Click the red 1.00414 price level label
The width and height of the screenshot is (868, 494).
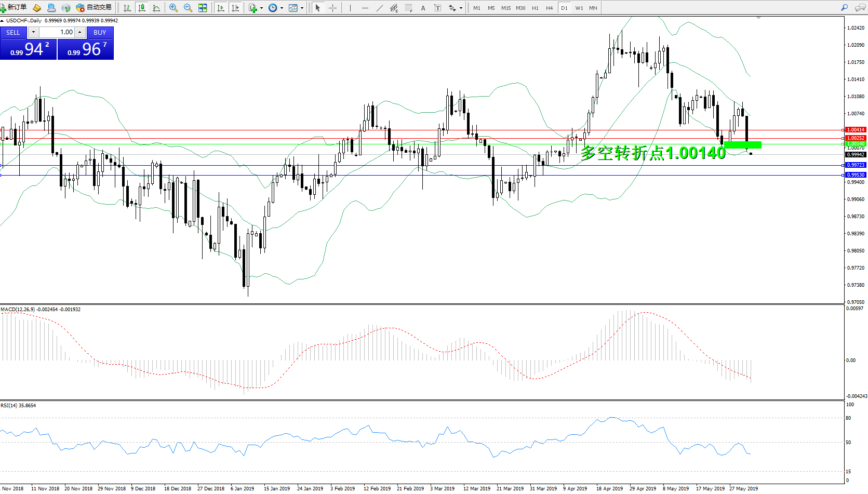pyautogui.click(x=856, y=130)
